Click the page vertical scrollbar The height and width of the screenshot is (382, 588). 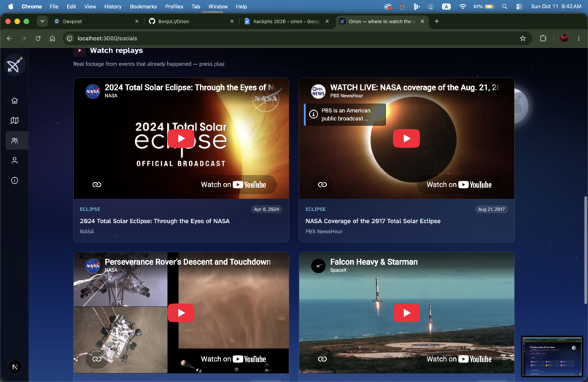(x=585, y=250)
